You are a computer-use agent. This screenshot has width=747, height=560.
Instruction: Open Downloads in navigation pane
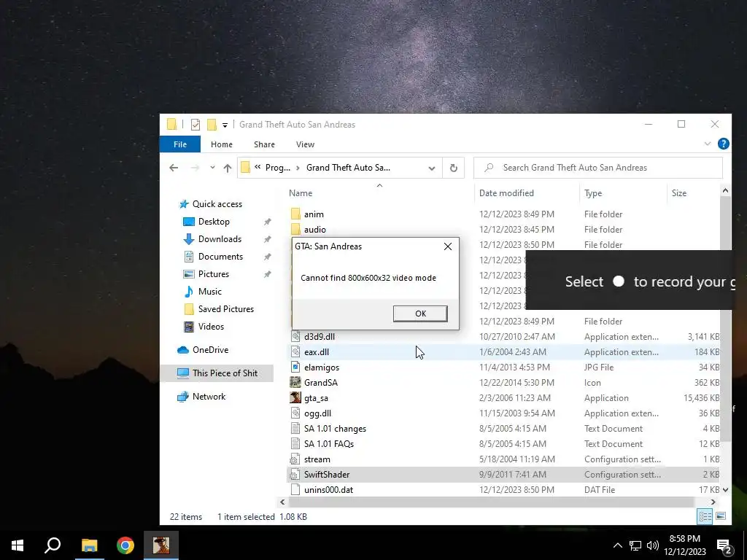[219, 239]
